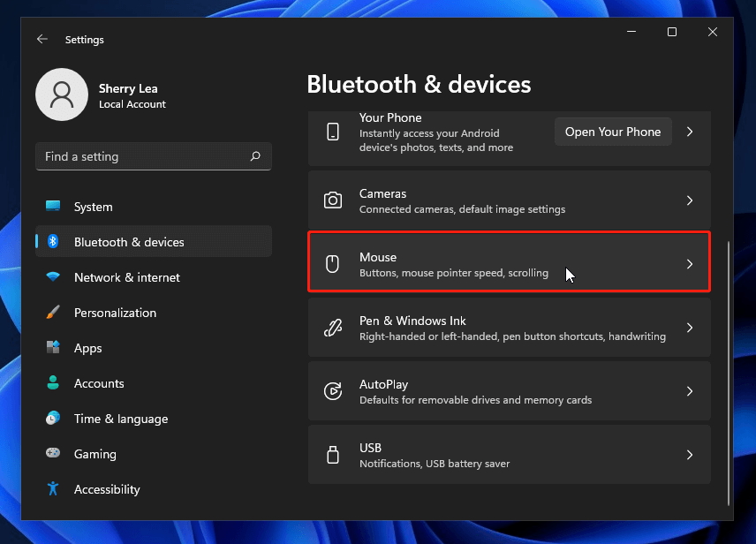Click the Settings window title text
Image resolution: width=756 pixels, height=544 pixels.
(85, 40)
